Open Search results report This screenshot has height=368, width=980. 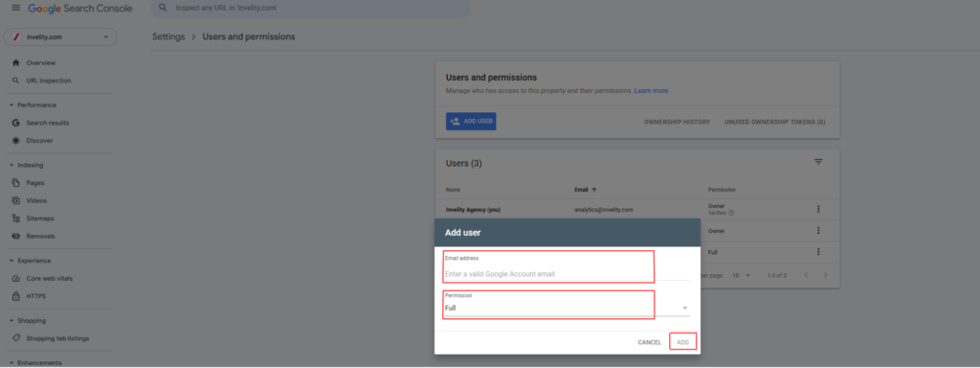click(x=48, y=123)
